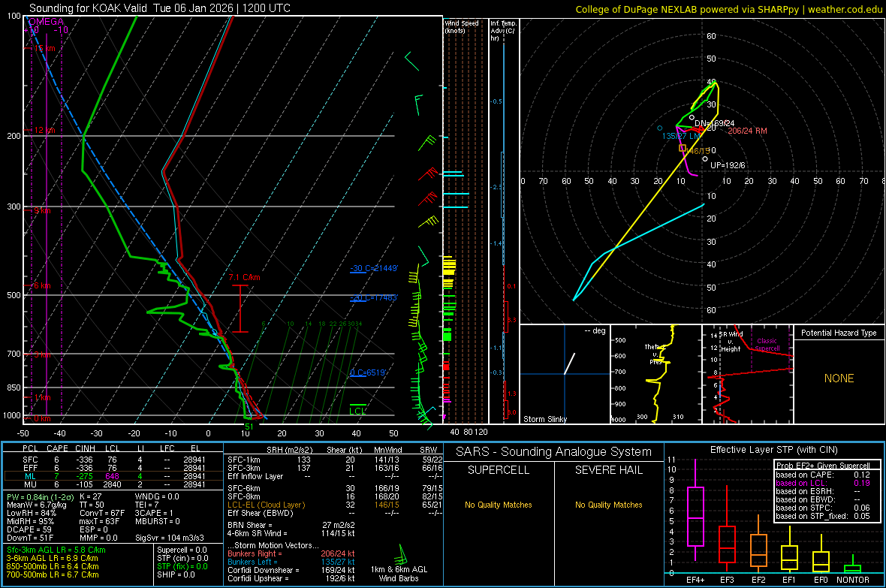Click the 'DCAPE = 59' value

[29, 529]
